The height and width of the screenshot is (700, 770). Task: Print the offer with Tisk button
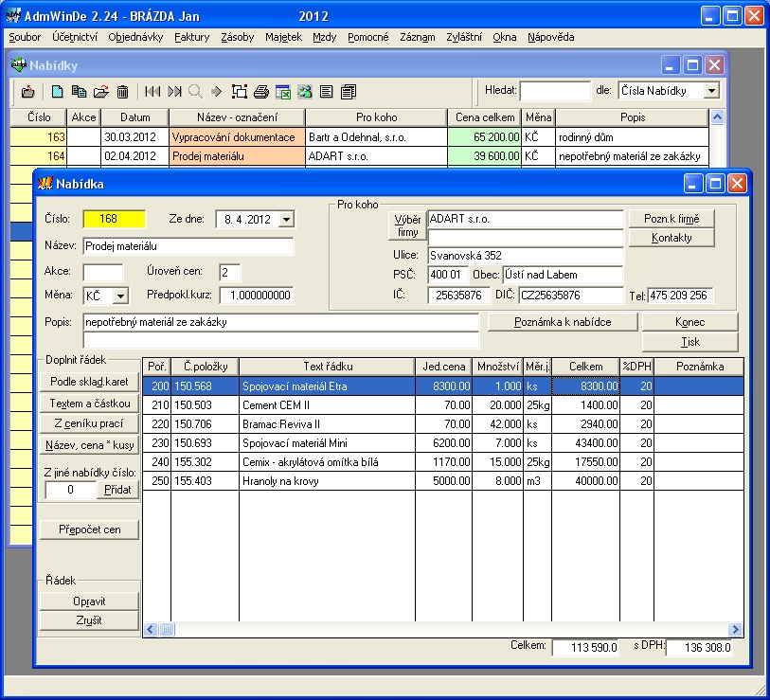coord(689,342)
